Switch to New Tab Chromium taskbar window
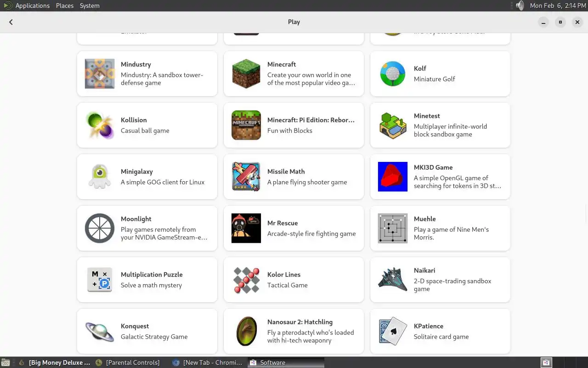588x368 pixels. [208, 362]
